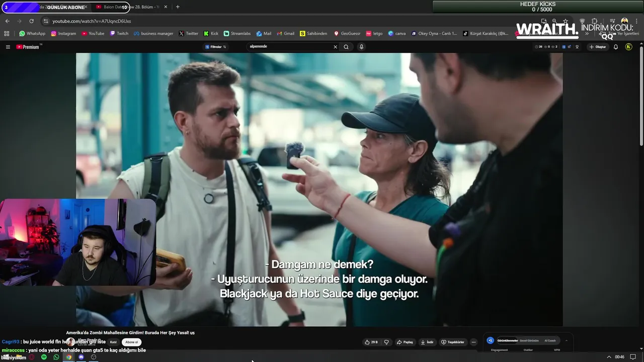Open business manager bookmark

[x=153, y=34]
